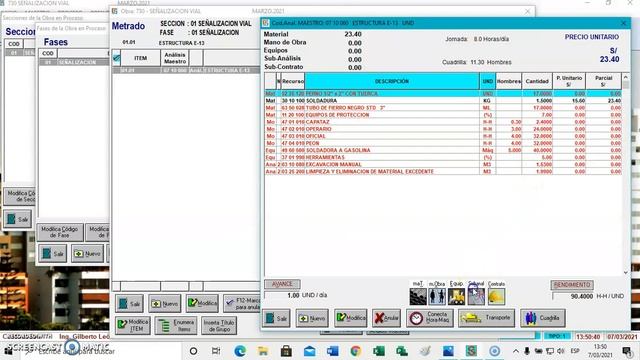Toggle check mark box in Metrado header
This screenshot has width=640, height=360.
click(x=116, y=58)
